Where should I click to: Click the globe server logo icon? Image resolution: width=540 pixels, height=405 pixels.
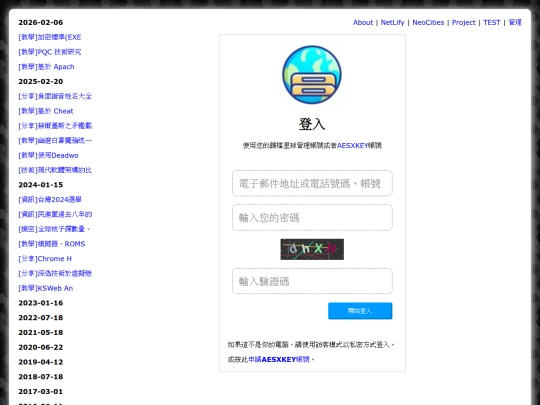[x=312, y=75]
